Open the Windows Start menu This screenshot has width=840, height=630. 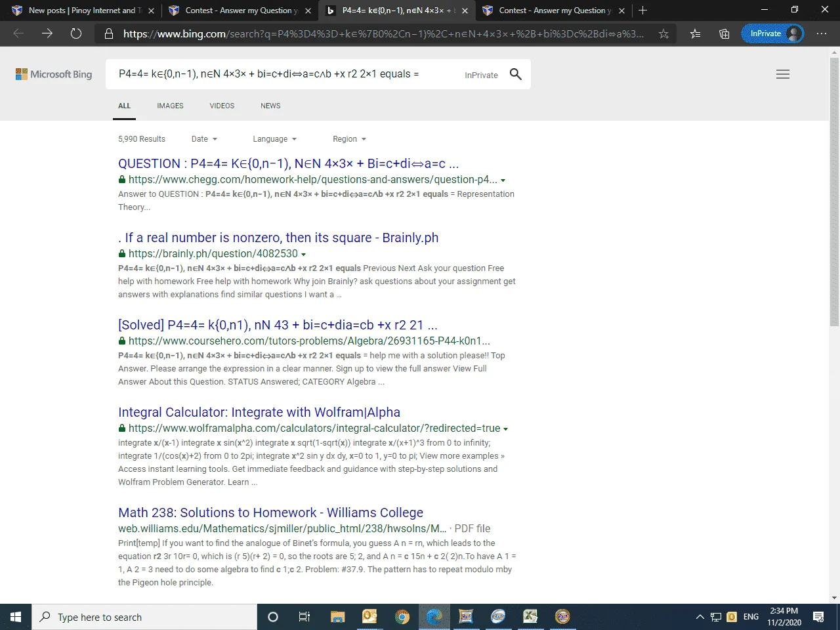16,617
